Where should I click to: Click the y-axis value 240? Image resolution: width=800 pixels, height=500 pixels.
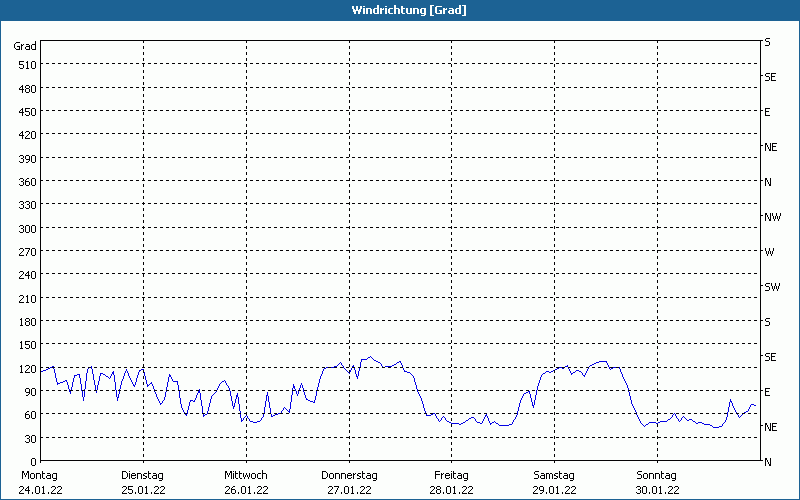pos(28,276)
